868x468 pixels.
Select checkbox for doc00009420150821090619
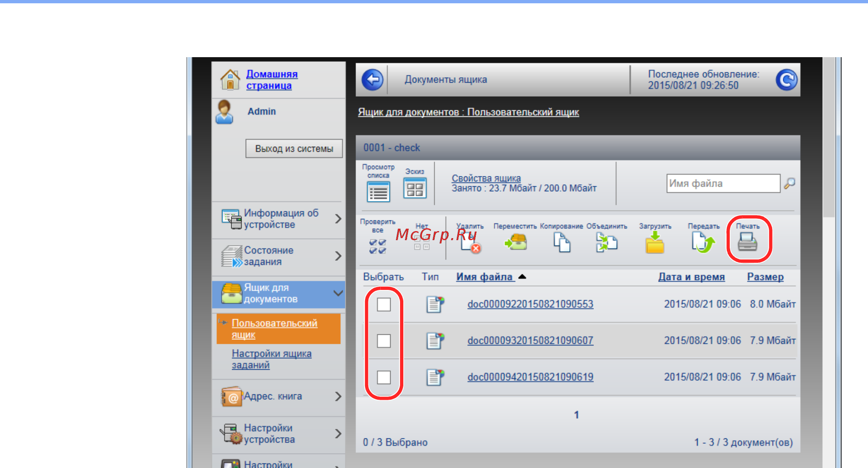384,377
